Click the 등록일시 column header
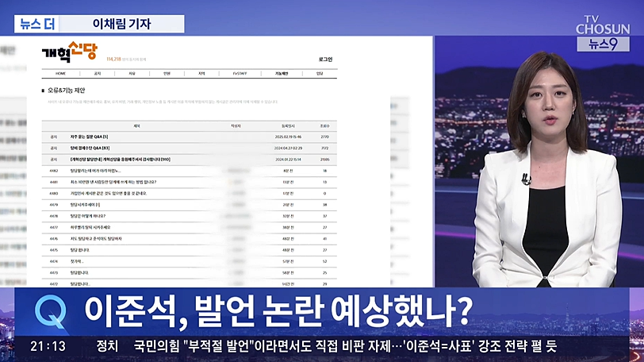This screenshot has height=362, width=644. (x=288, y=126)
